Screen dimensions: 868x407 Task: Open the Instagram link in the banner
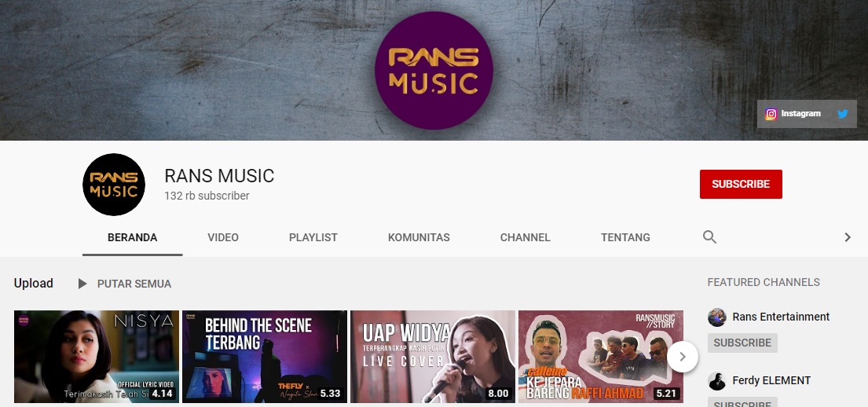[x=793, y=114]
